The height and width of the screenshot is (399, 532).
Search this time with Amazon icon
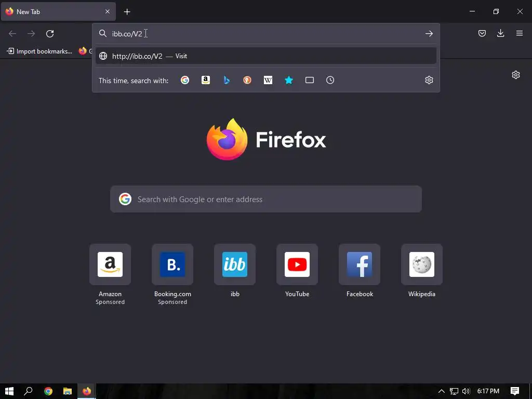click(x=206, y=80)
